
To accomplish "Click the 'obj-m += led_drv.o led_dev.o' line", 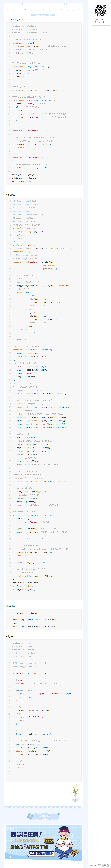I will tap(25, 613).
